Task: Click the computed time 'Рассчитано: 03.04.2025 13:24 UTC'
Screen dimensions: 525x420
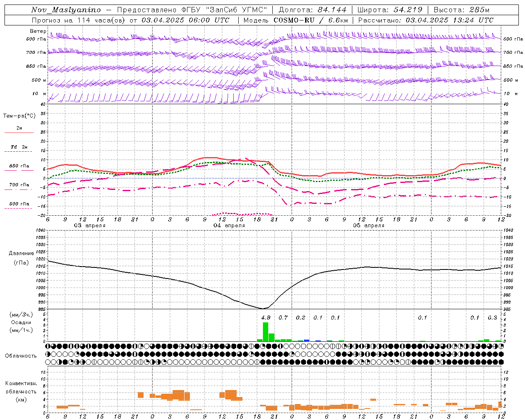Action: tap(426, 20)
